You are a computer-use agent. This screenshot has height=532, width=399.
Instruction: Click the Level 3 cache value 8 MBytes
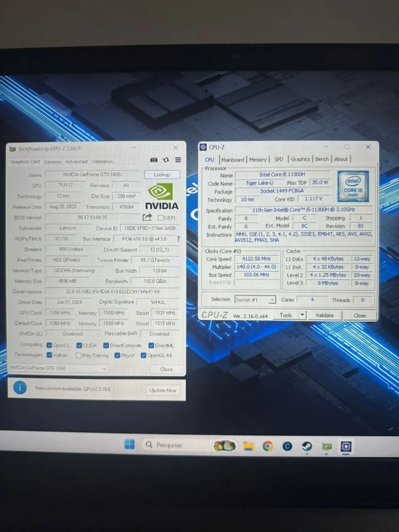coord(328,283)
